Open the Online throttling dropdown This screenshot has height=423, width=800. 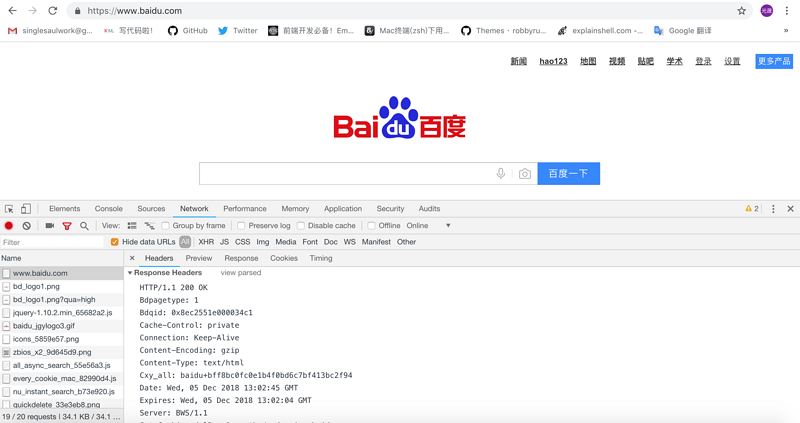pos(429,226)
